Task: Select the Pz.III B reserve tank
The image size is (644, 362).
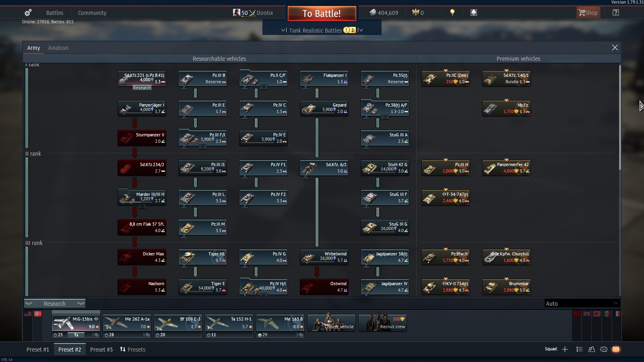Action: pos(202,78)
